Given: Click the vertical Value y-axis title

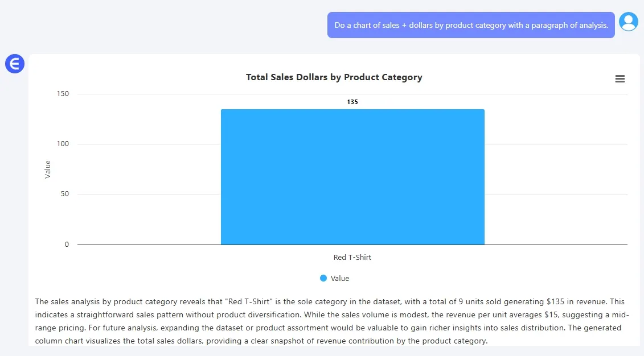Looking at the screenshot, I should pyautogui.click(x=48, y=169).
